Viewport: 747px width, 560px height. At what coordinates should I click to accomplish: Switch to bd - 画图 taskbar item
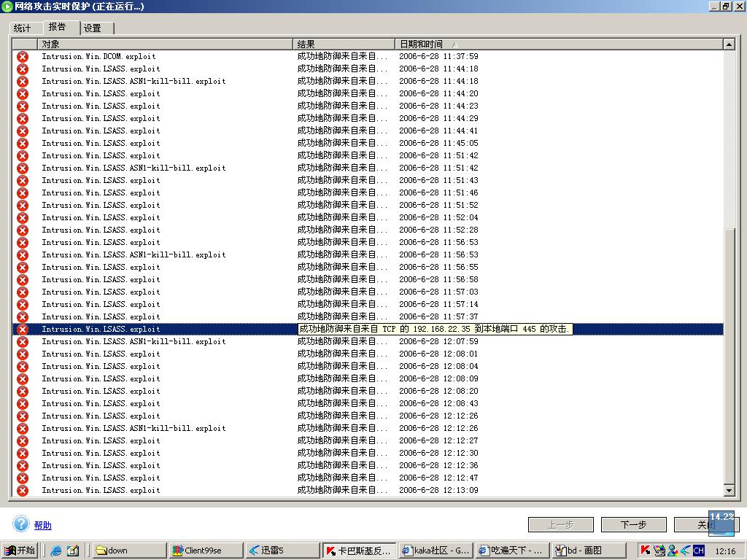click(589, 551)
